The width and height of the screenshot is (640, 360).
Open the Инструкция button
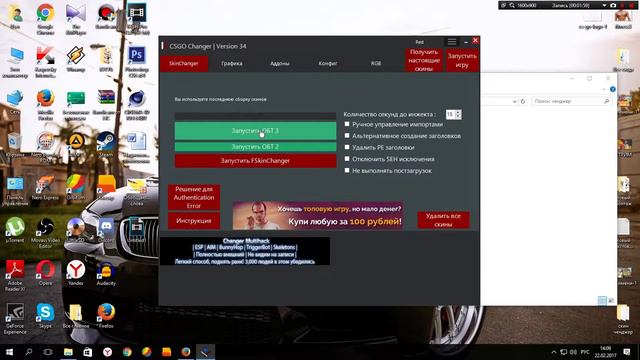194,221
